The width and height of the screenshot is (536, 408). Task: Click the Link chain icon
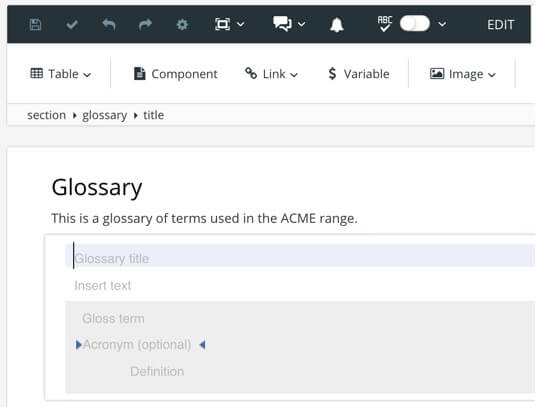(251, 73)
